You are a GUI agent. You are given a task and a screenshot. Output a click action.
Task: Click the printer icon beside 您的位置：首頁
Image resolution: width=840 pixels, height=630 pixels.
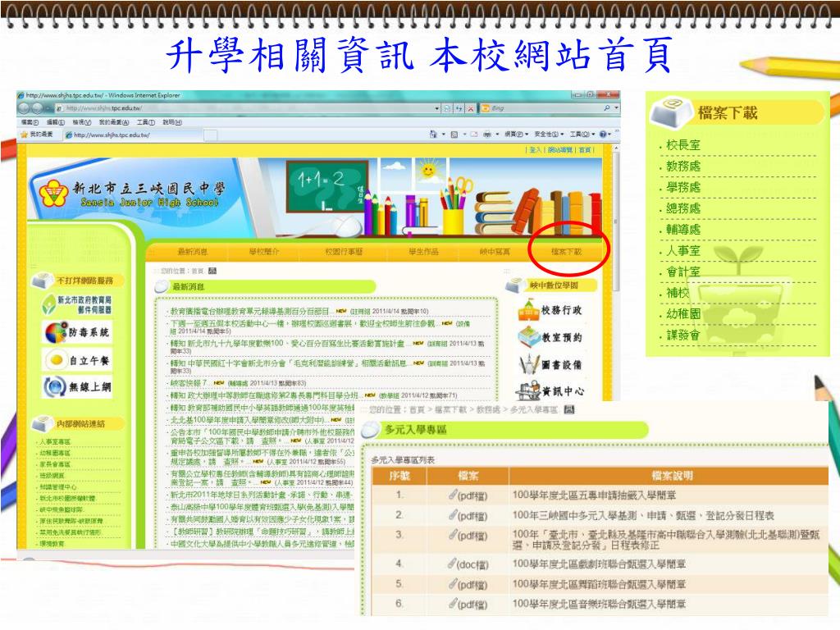point(212,271)
